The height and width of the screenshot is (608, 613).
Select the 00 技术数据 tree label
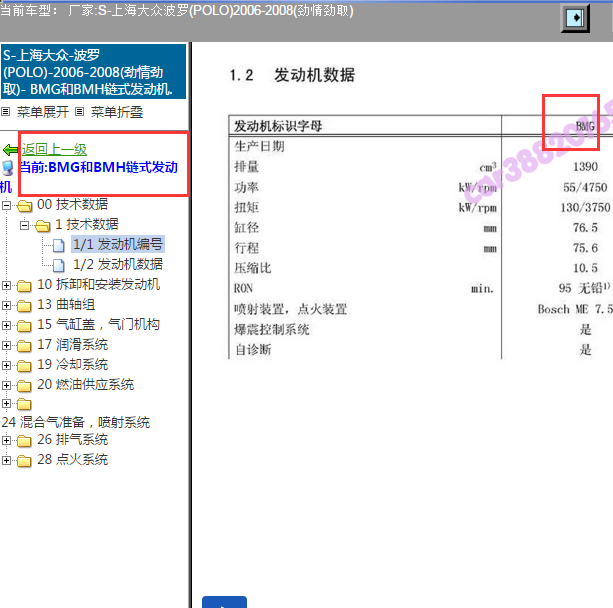pyautogui.click(x=72, y=204)
